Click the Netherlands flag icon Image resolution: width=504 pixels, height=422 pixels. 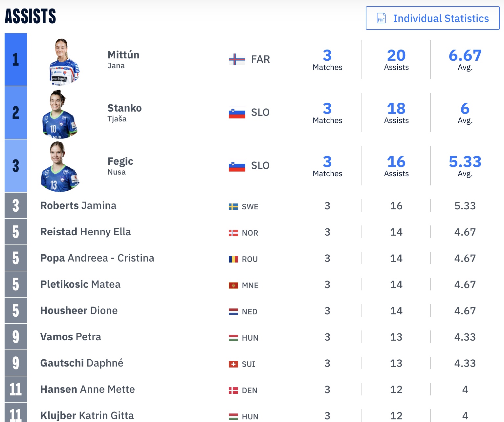click(233, 312)
